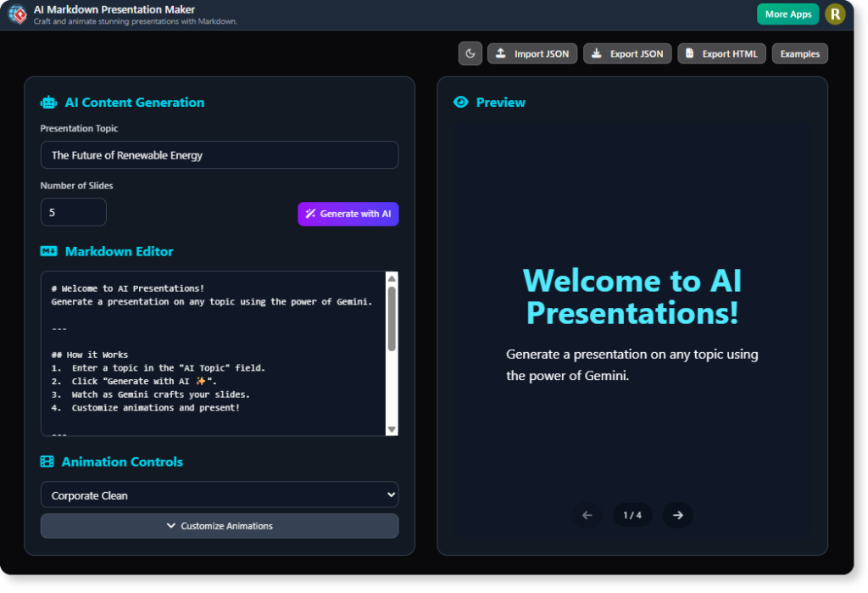The height and width of the screenshot is (593, 868).
Task: Click the AI Content Generation robot icon
Action: (48, 102)
